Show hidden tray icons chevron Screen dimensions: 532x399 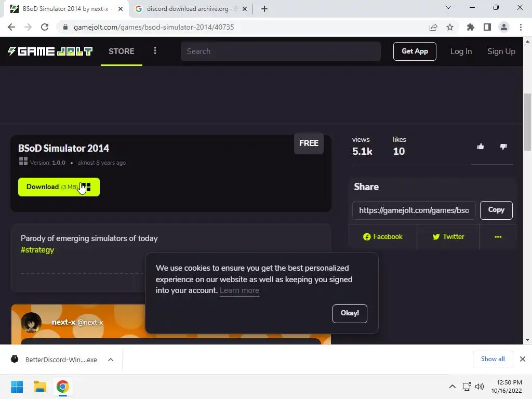453,387
